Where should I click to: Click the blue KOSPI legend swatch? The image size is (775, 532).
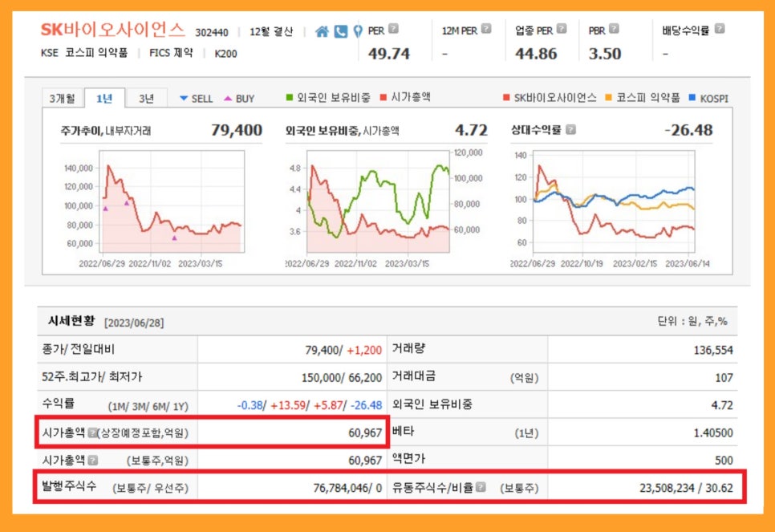(692, 97)
